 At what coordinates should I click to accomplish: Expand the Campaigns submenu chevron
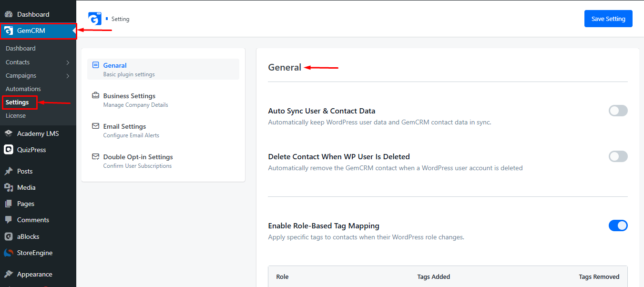point(68,76)
